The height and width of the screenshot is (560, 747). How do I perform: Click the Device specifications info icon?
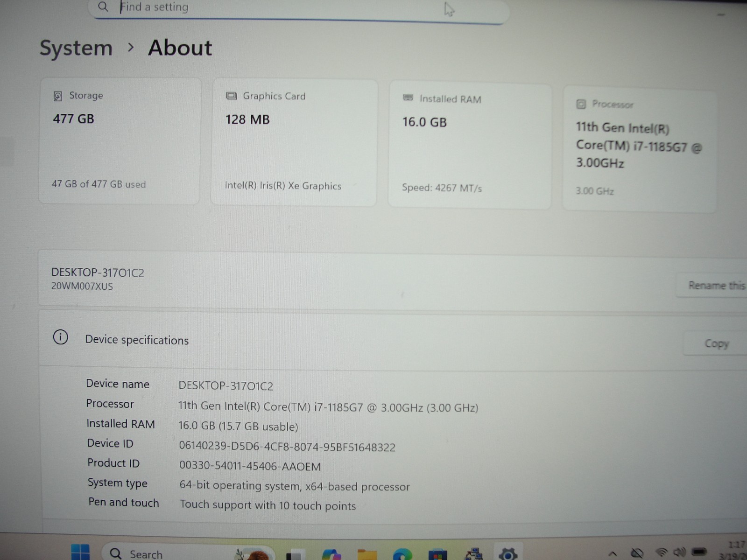tap(61, 337)
